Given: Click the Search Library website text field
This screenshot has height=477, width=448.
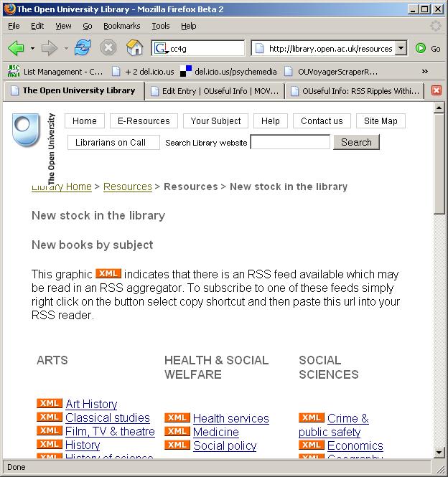Looking at the screenshot, I should [x=290, y=142].
